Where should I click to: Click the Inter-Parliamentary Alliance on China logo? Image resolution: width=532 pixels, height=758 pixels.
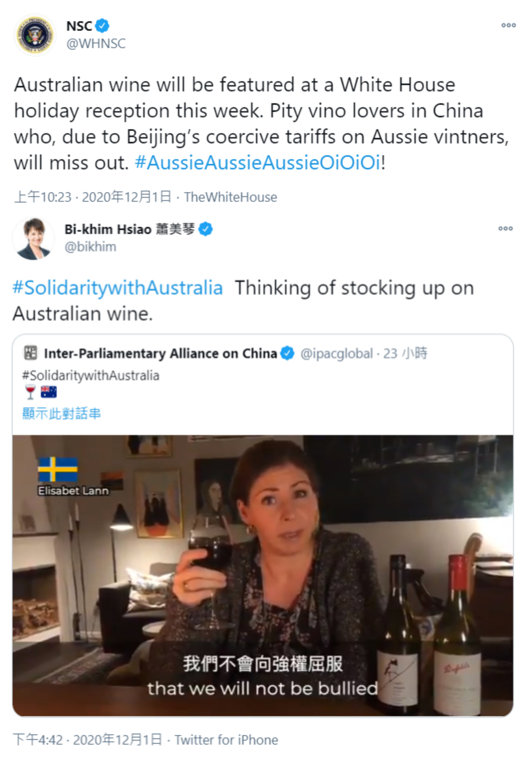click(31, 353)
